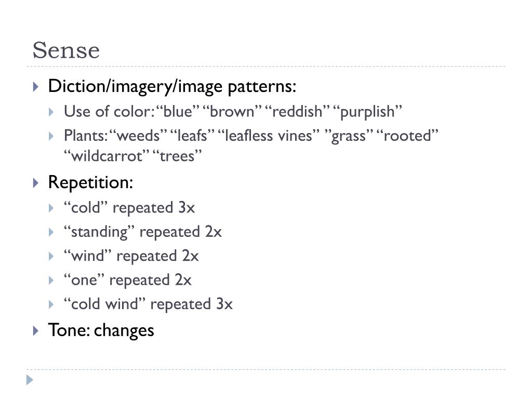Viewport: 532px width, 399px height.
Task: Click the word "purplish" in color line
Action: coord(367,112)
